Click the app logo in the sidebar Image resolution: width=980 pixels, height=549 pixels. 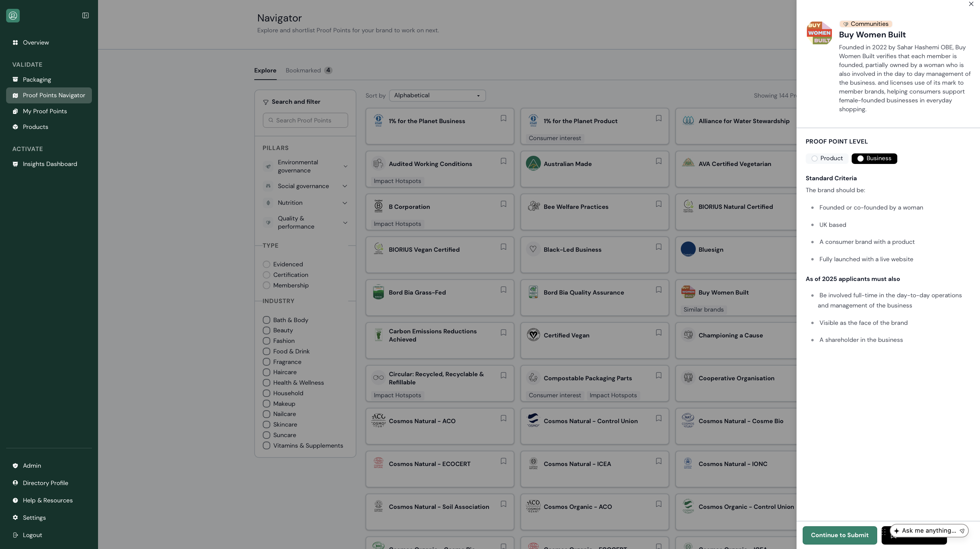click(x=13, y=16)
